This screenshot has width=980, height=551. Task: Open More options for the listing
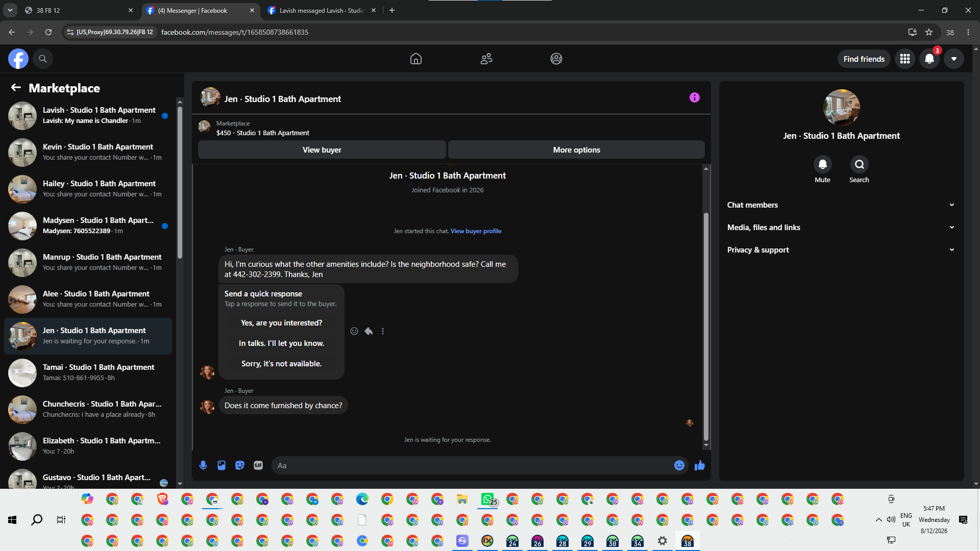point(577,149)
